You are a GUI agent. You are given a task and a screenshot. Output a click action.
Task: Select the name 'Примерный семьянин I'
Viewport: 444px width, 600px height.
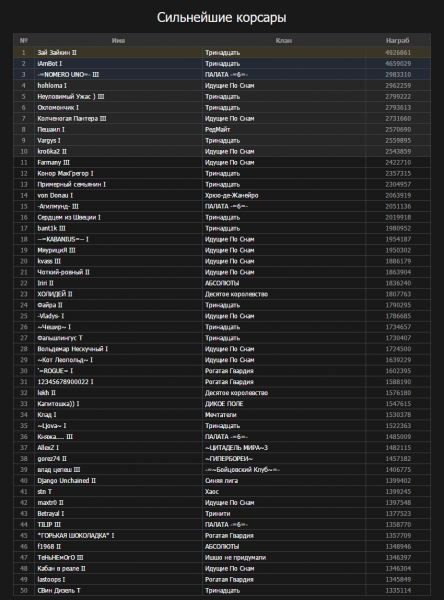(x=71, y=184)
